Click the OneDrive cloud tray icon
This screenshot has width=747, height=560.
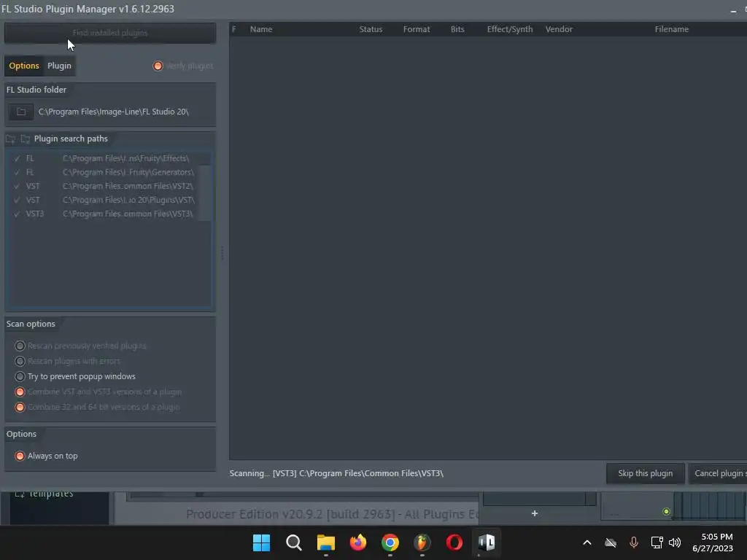611,542
